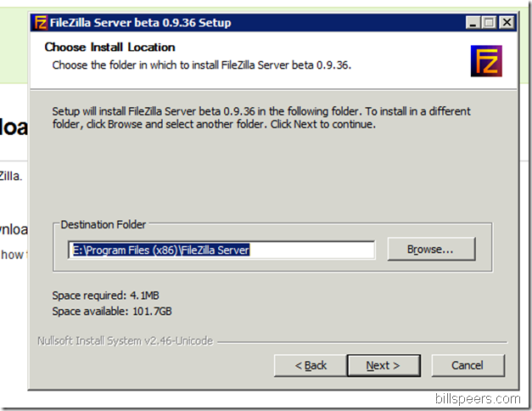
Task: Click the 'Space required: 4.1MB' text
Action: coord(105,296)
